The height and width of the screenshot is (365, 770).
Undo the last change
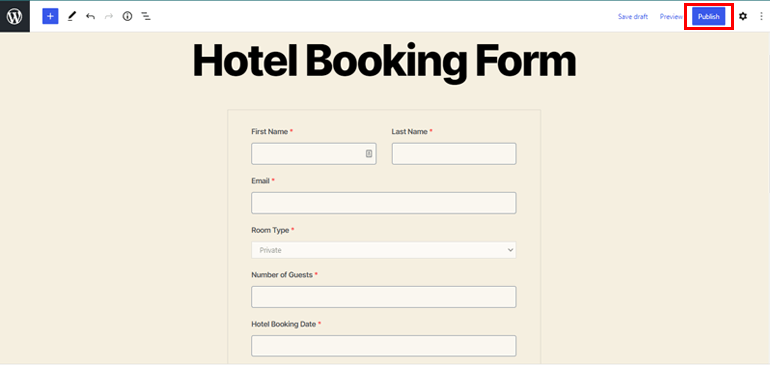tap(90, 16)
